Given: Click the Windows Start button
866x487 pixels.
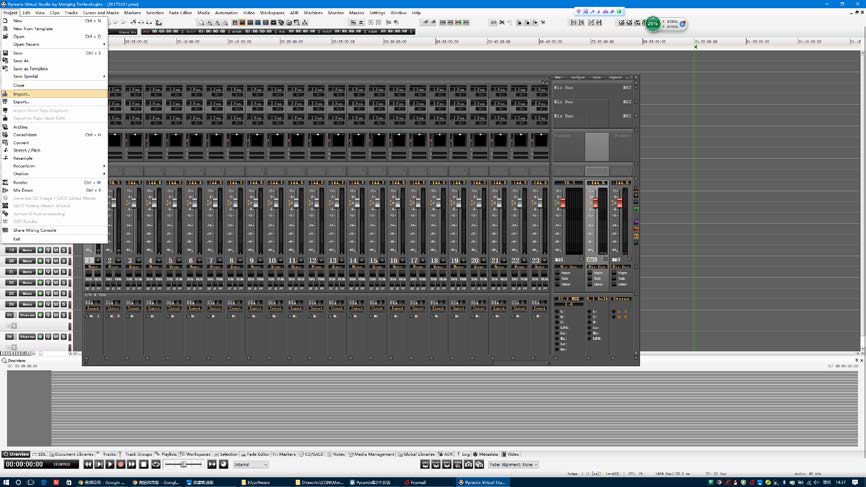Looking at the screenshot, I should pos(6,482).
